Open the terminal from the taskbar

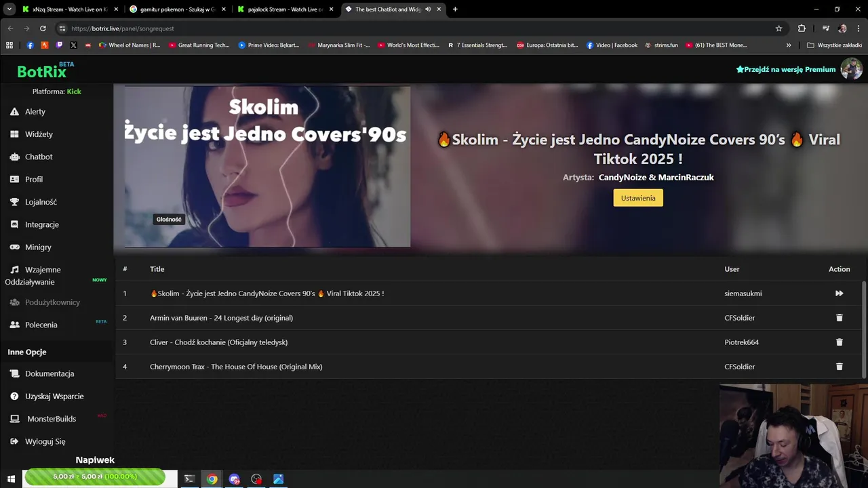pyautogui.click(x=190, y=479)
